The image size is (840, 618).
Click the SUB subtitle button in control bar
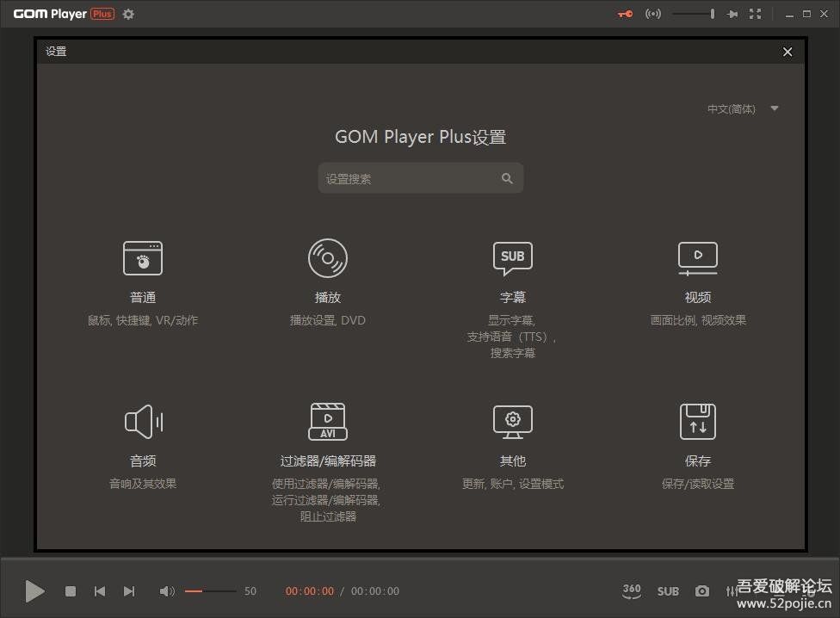(x=668, y=591)
